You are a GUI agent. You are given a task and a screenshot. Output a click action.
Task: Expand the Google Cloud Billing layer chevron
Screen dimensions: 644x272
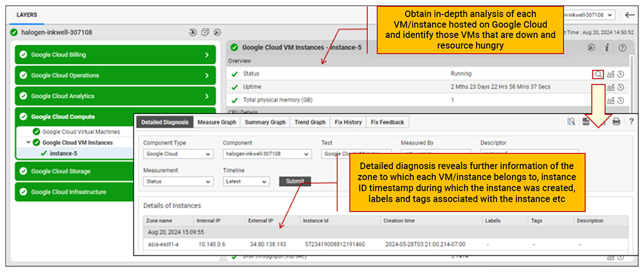click(x=207, y=55)
